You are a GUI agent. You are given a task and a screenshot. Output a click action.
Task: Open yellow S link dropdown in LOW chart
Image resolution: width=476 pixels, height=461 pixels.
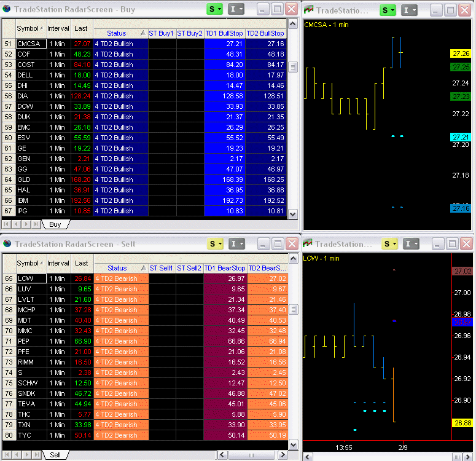(x=389, y=244)
